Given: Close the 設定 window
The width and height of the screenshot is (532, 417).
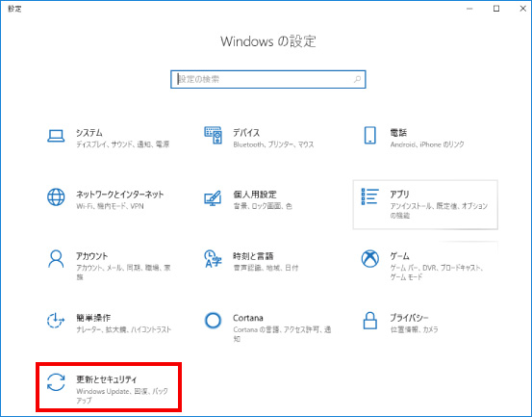Looking at the screenshot, I should click(x=522, y=9).
